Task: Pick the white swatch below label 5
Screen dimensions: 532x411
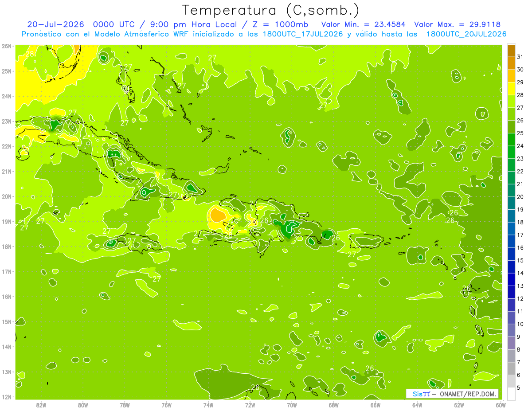Action: pos(512,394)
